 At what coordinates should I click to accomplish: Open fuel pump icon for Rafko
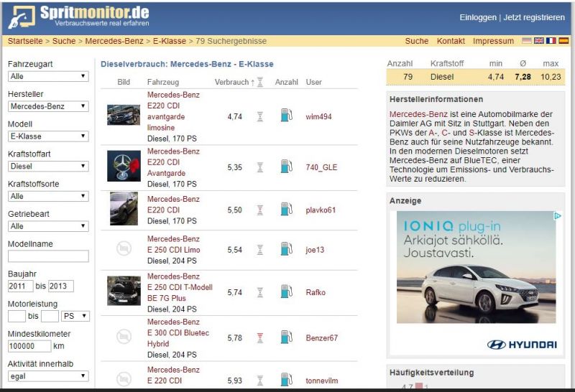[286, 291]
